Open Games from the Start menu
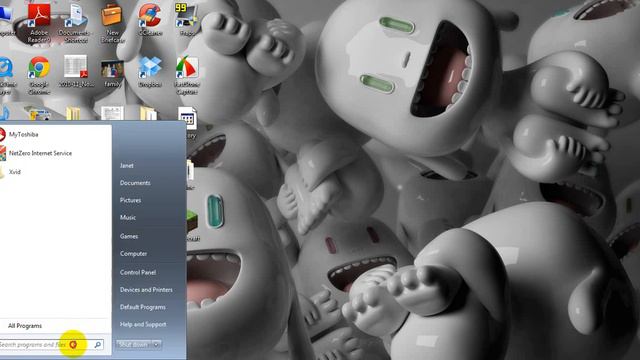Screen dimensions: 640x360 pyautogui.click(x=129, y=236)
